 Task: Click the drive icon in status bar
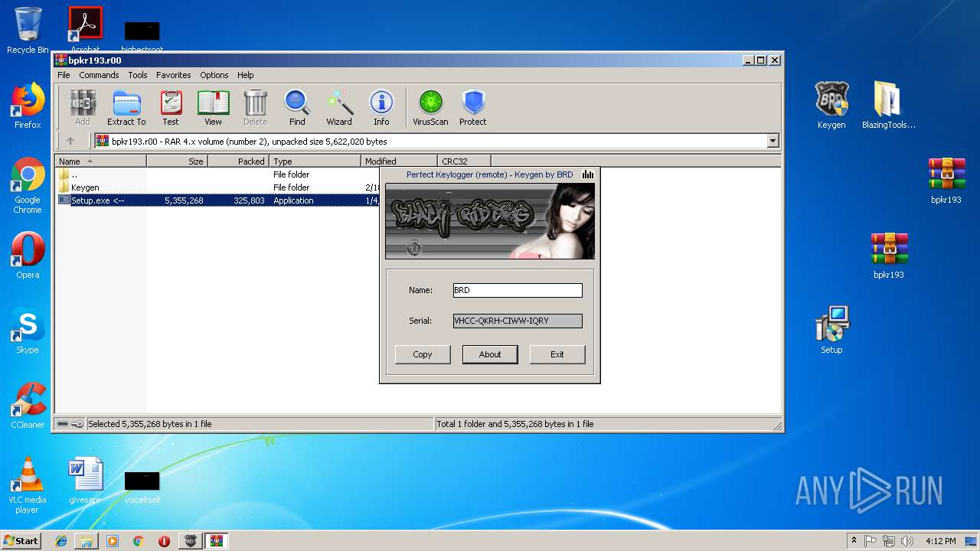(63, 424)
